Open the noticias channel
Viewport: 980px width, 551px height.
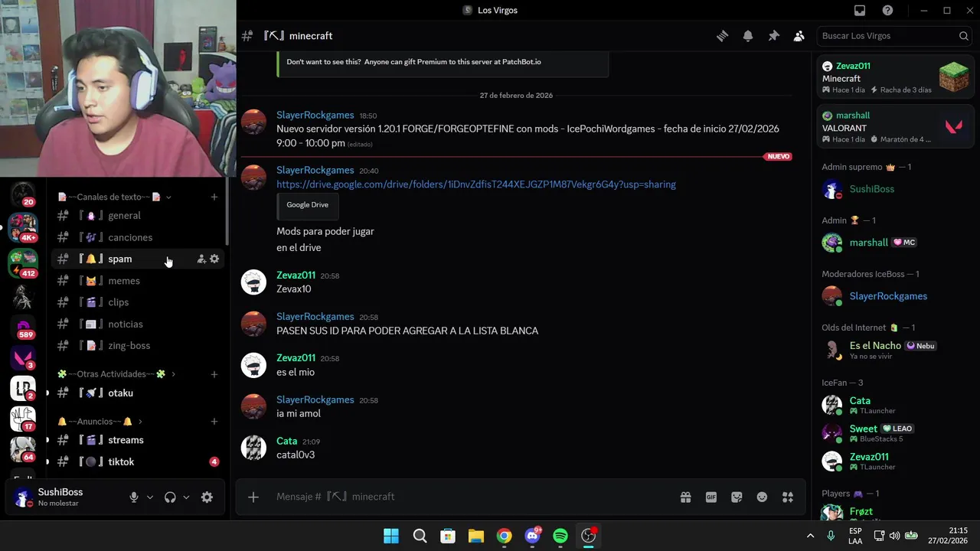pos(139,324)
